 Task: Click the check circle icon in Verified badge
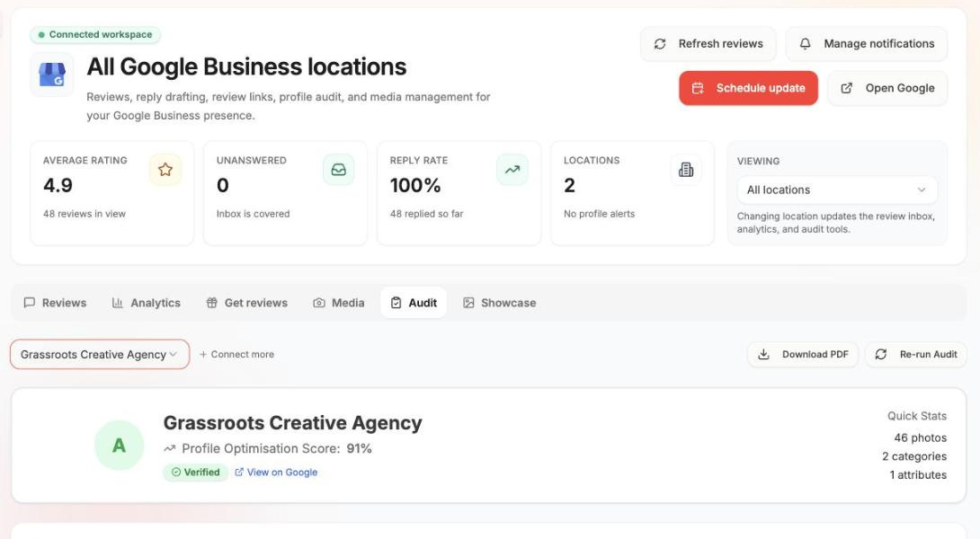176,473
